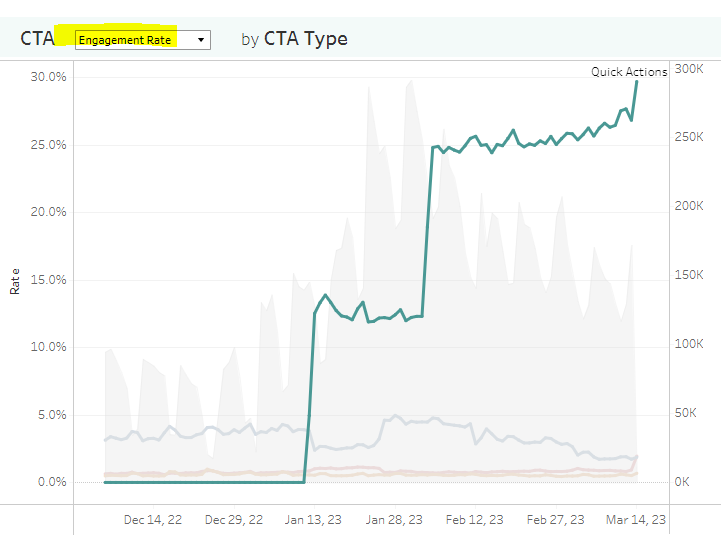Click the 15.0% left axis label
Screen dimensions: 721x544
pos(48,280)
